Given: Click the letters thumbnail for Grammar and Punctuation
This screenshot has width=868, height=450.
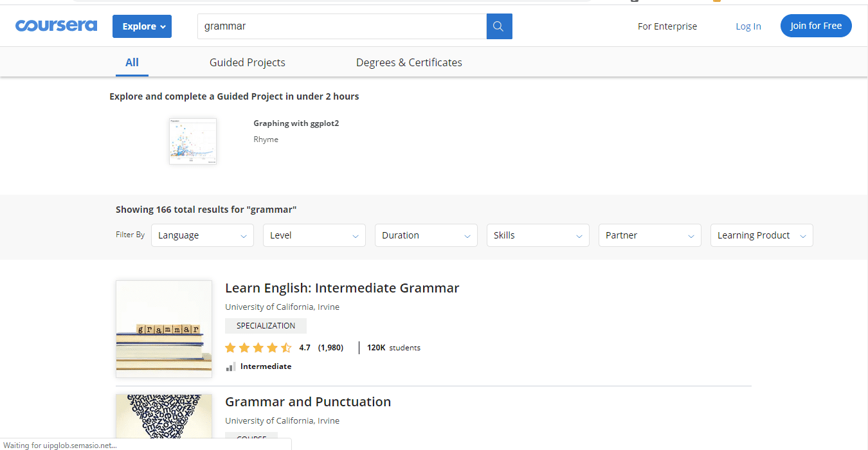Looking at the screenshot, I should (164, 417).
